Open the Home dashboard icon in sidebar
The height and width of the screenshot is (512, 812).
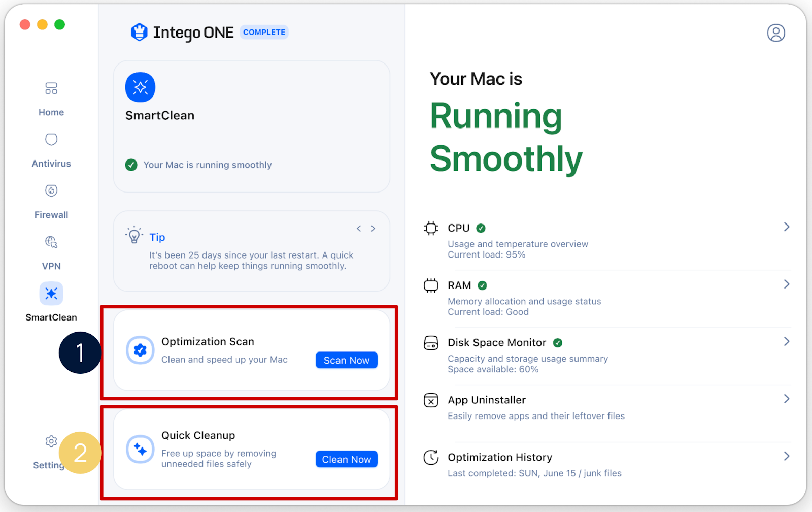[51, 88]
